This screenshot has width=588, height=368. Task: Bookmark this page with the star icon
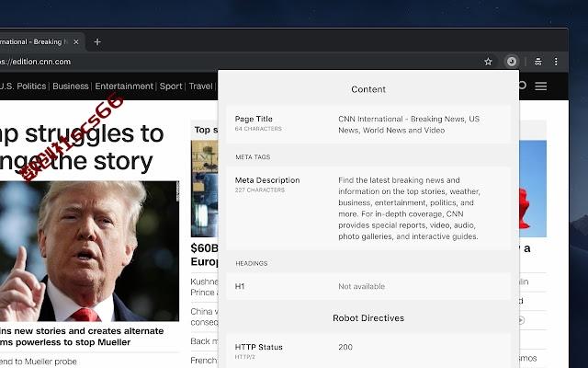pyautogui.click(x=488, y=62)
